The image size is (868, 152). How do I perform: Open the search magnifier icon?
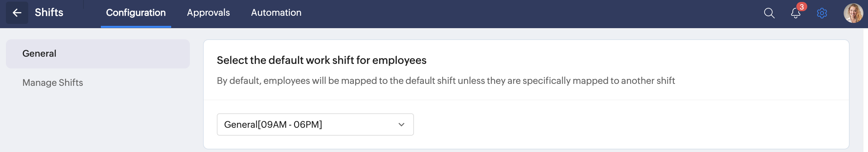tap(769, 13)
